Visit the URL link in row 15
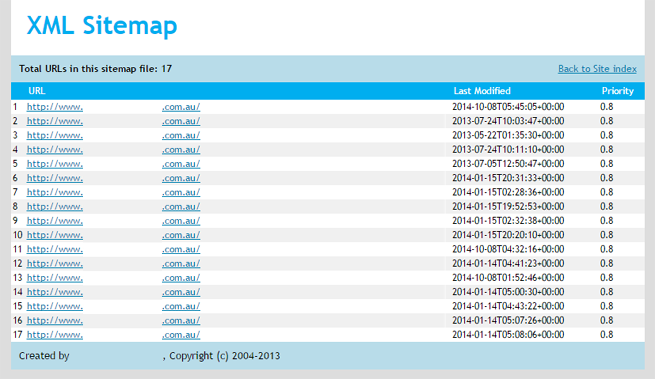655x379 pixels. point(113,306)
